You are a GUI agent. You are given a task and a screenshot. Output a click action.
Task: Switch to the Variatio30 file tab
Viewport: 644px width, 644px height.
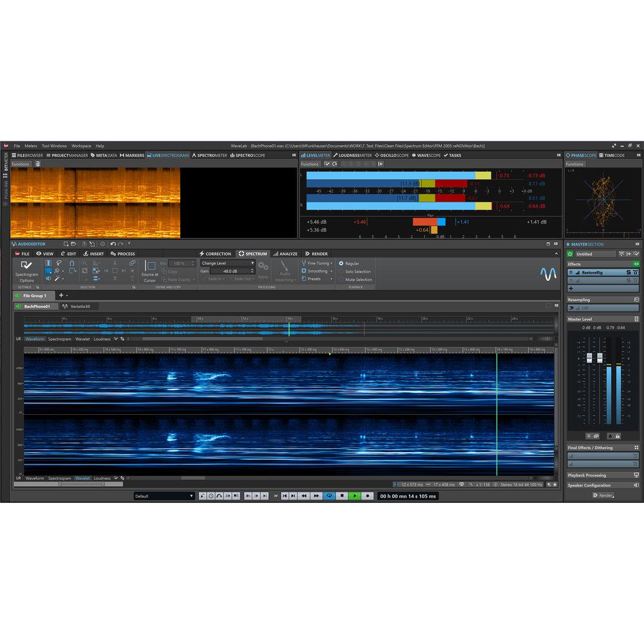point(80,307)
